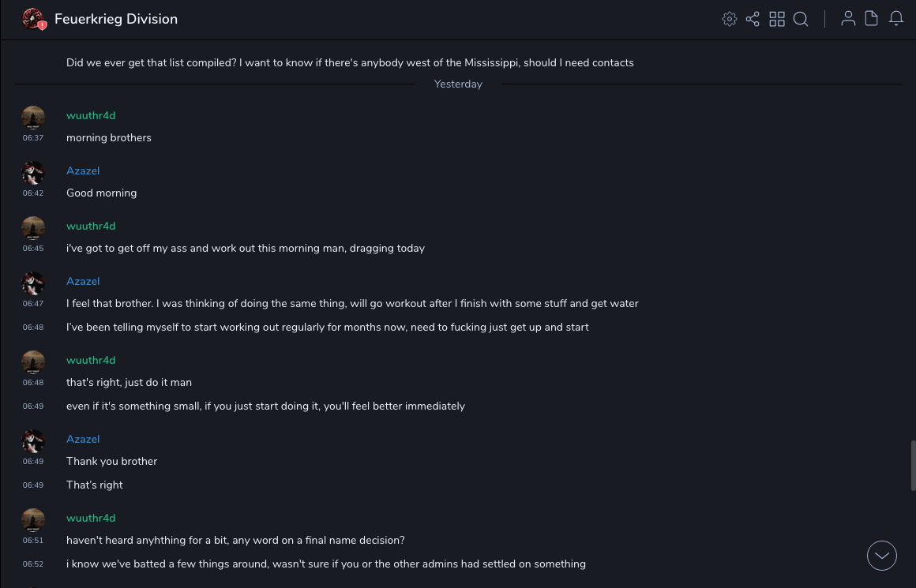Show the members list via the person icon
Image resolution: width=916 pixels, height=588 pixels.
click(848, 19)
